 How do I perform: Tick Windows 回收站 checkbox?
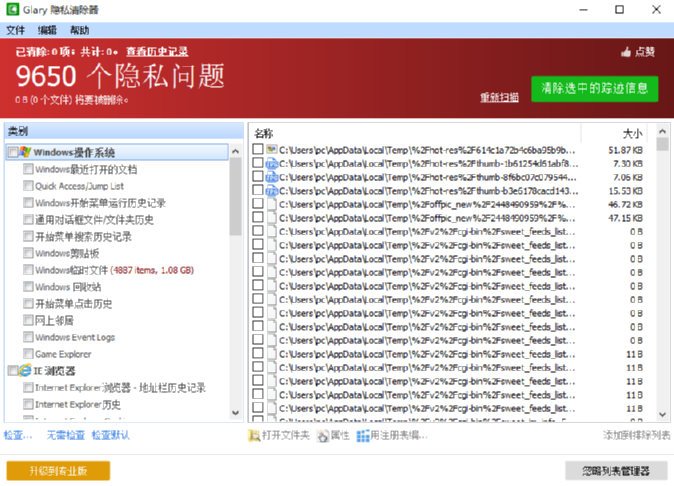coord(28,287)
